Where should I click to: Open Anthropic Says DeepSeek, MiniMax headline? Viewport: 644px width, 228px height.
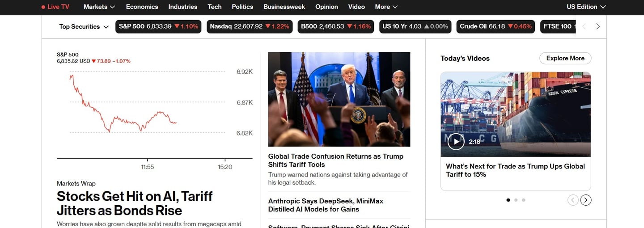pos(326,205)
